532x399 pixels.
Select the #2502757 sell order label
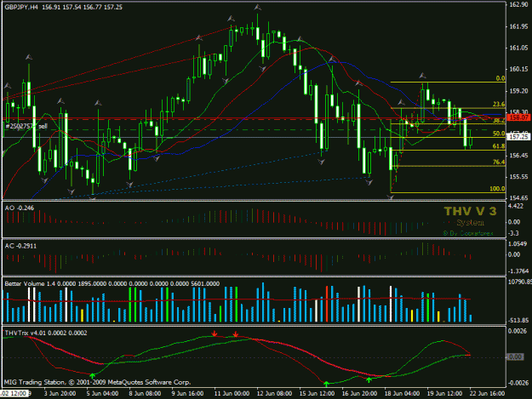[x=26, y=126]
